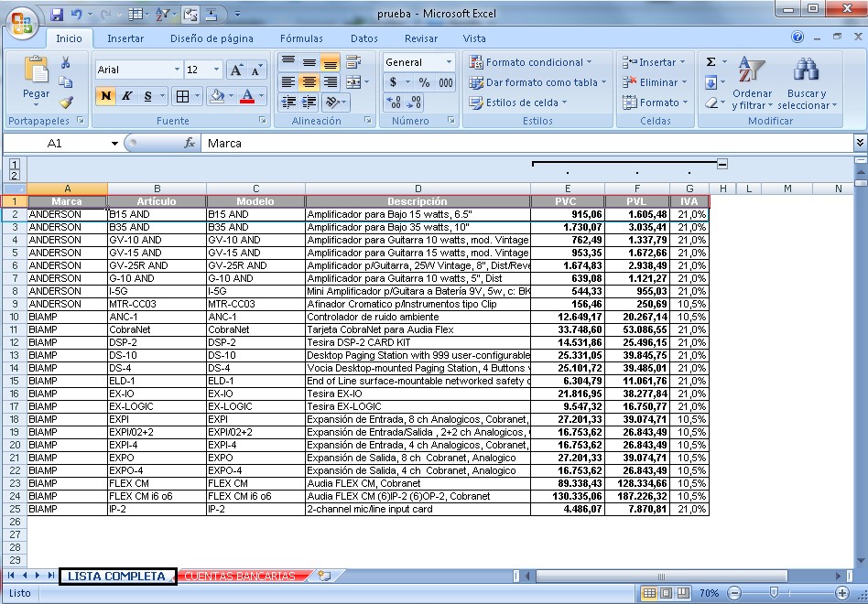Collapse the column outline group minus button

pos(722,163)
